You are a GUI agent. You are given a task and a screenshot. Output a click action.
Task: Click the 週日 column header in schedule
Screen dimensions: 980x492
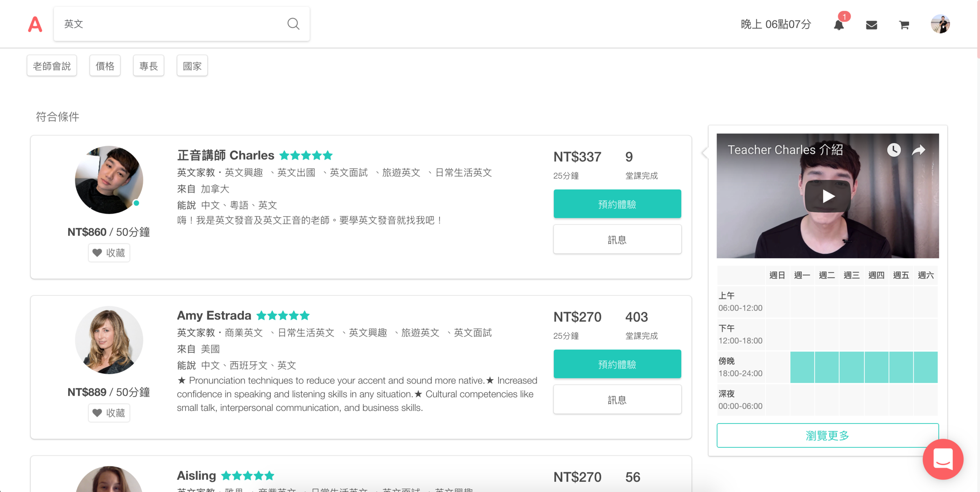click(777, 275)
